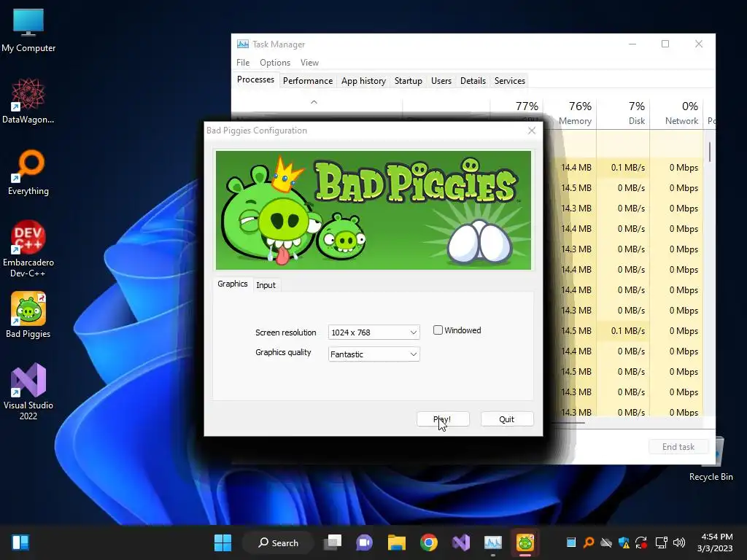Sort by the 77% CPU column header

click(x=516, y=106)
